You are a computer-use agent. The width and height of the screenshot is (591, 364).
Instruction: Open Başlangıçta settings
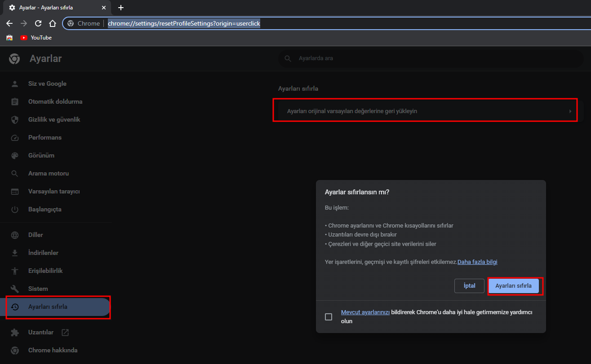tap(45, 209)
